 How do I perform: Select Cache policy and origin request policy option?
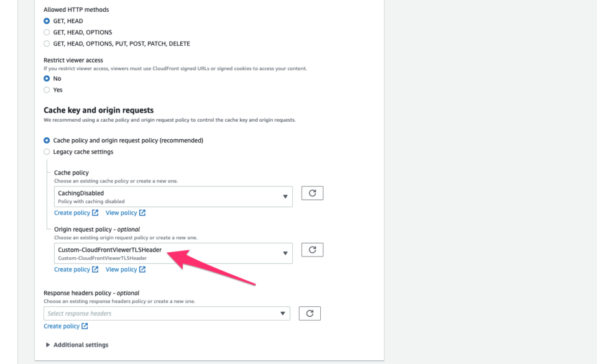click(47, 140)
